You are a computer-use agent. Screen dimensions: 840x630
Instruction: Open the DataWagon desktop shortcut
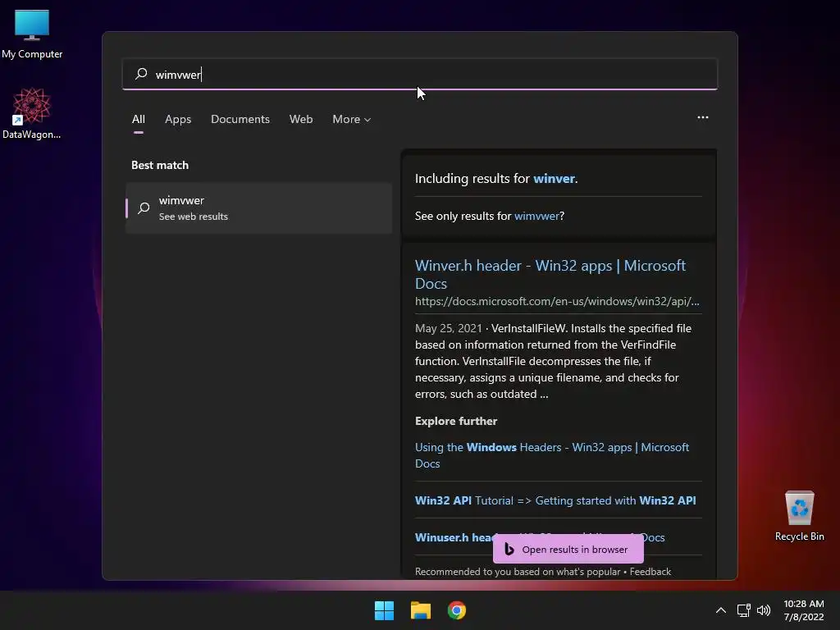32,113
